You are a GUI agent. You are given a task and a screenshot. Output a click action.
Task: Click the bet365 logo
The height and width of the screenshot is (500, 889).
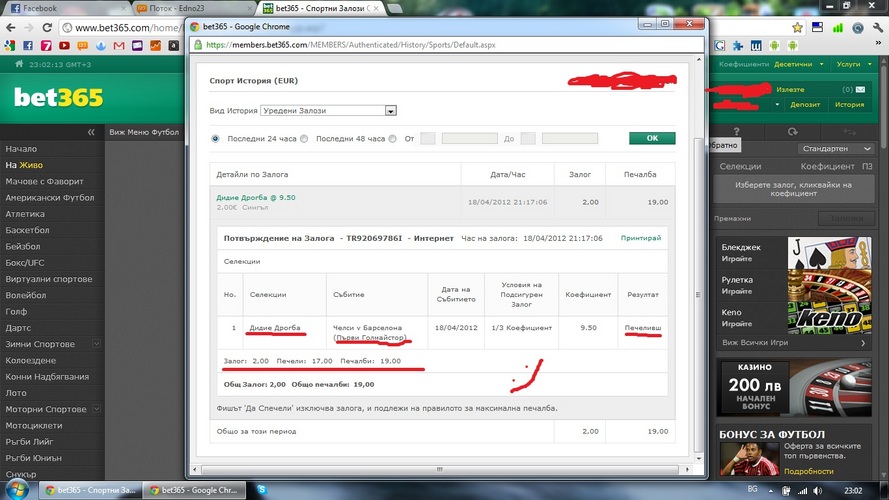tap(58, 98)
